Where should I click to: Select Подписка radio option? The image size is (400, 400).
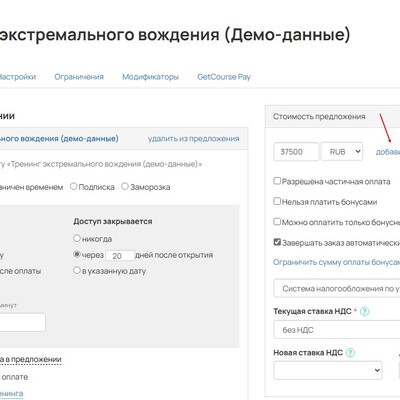point(74,186)
